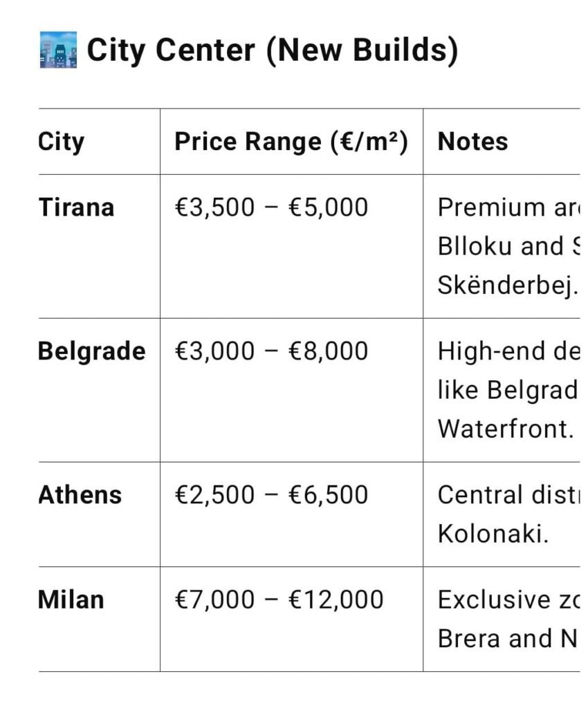This screenshot has width=588, height=708.
Task: Click the word Kolonaki in notes
Action: coord(491,534)
